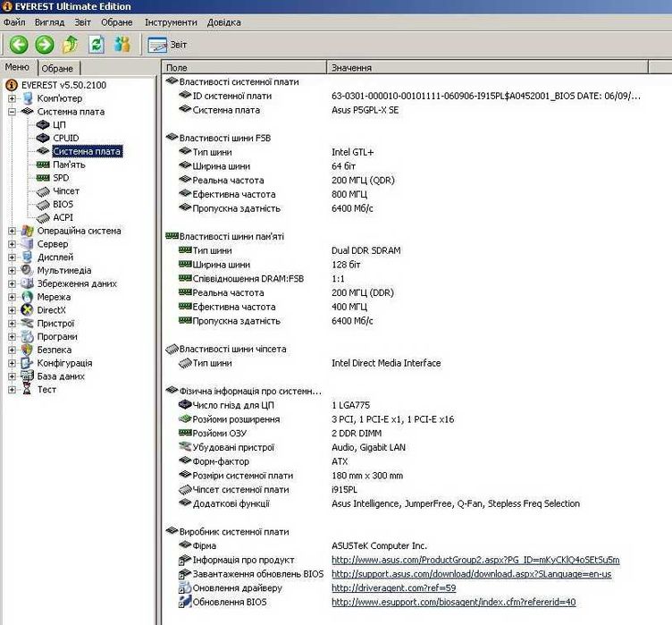Click the Поле column header
Image resolution: width=672 pixels, height=625 pixels.
tap(244, 67)
